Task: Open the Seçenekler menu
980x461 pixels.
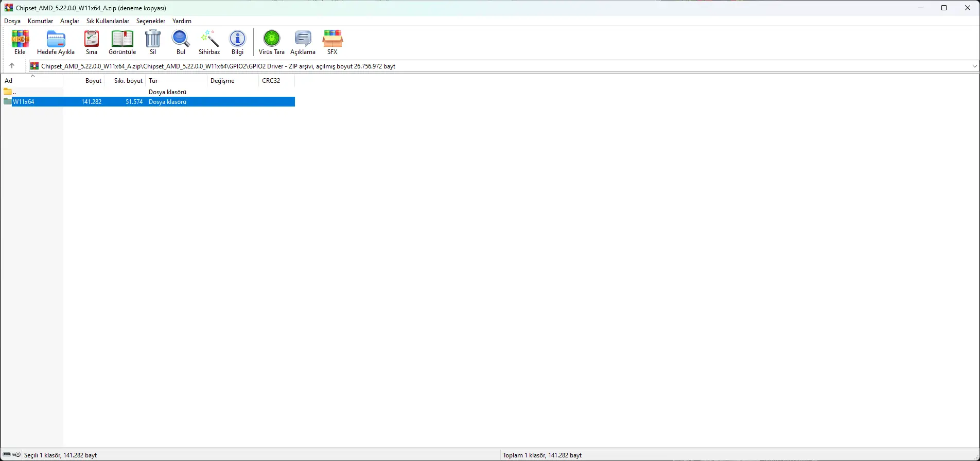Action: [x=151, y=21]
